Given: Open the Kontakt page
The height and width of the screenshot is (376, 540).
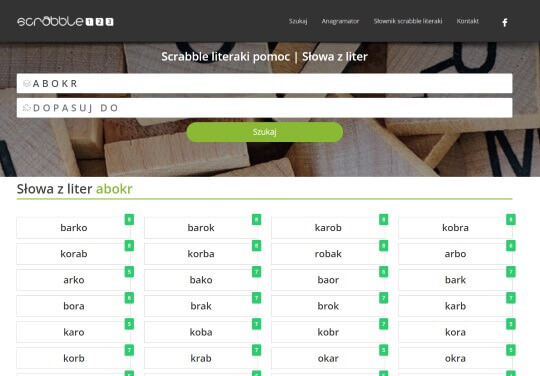Looking at the screenshot, I should [x=467, y=21].
